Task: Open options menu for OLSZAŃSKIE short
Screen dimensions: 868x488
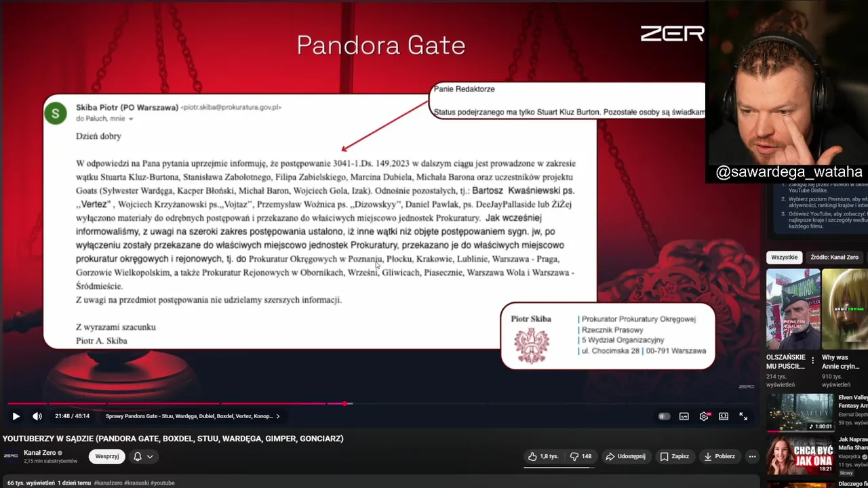Action: point(813,361)
